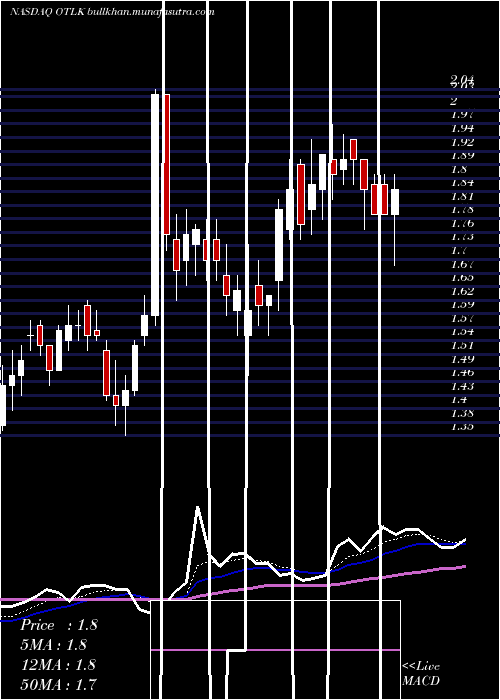Click the tallest white candlestick near 2.0
Screen dimensions: 500x700
click(x=155, y=205)
